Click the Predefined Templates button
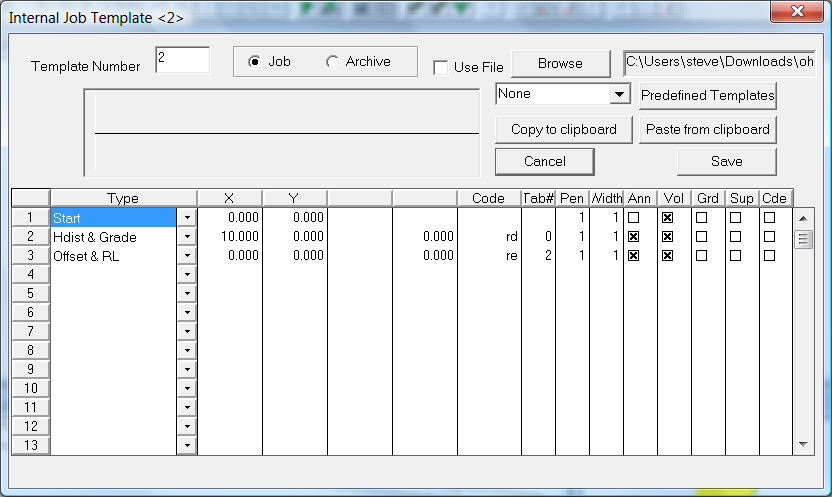The height and width of the screenshot is (497, 832). [x=707, y=95]
